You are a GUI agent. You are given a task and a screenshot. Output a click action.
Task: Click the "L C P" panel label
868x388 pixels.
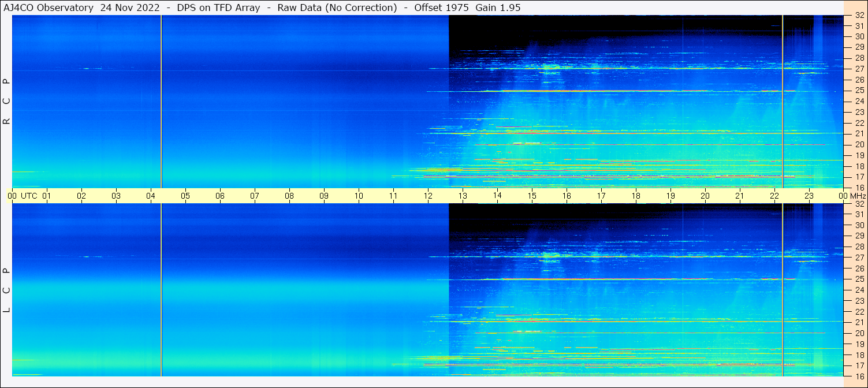tap(7, 290)
